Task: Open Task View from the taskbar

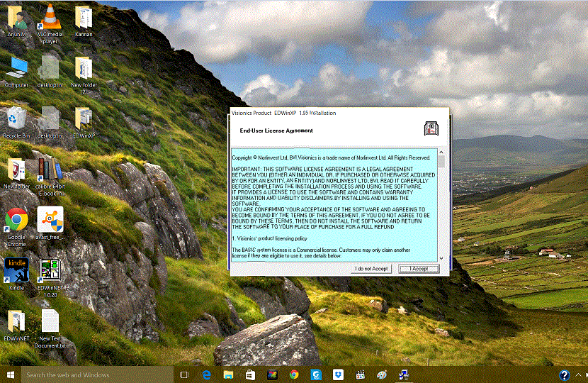Action: point(184,374)
